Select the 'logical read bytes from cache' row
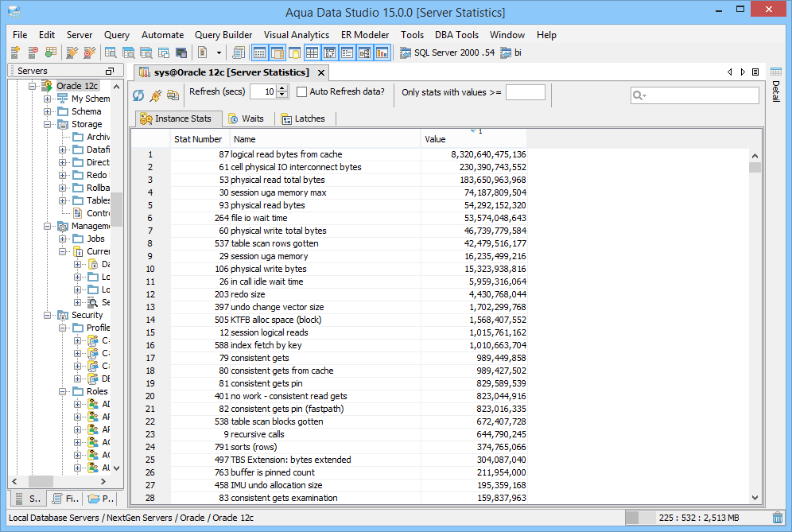792x532 pixels. click(x=328, y=154)
